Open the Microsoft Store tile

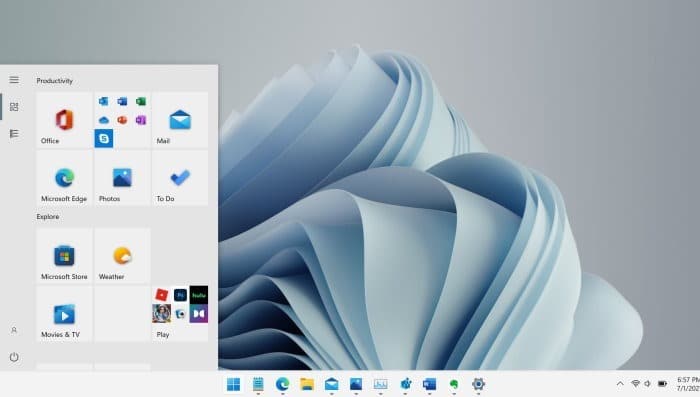click(x=64, y=255)
